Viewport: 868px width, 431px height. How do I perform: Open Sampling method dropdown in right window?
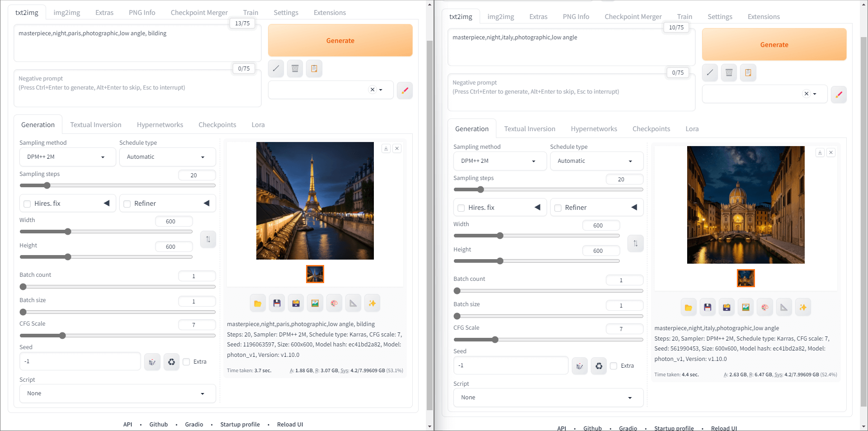(x=500, y=161)
